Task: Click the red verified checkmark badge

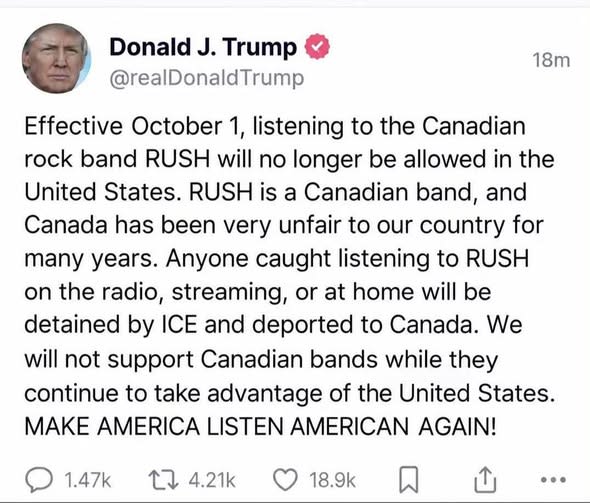Action: pyautogui.click(x=317, y=46)
